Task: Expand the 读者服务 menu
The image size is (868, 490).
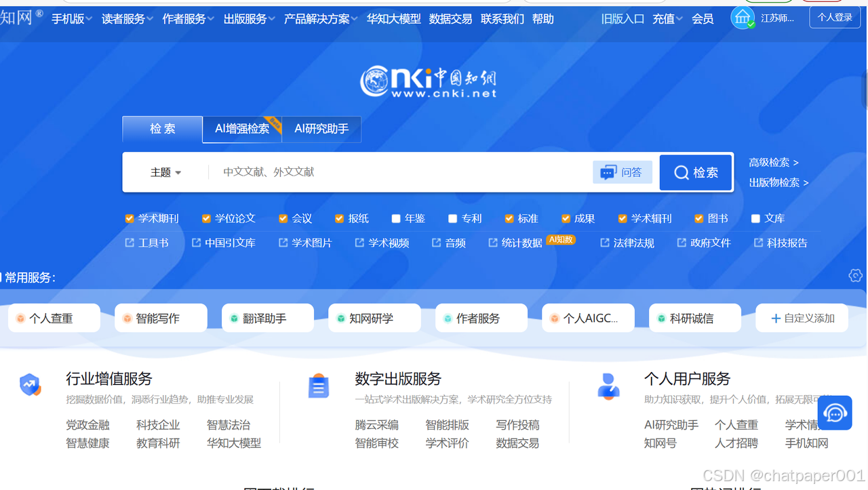Action: [x=127, y=19]
